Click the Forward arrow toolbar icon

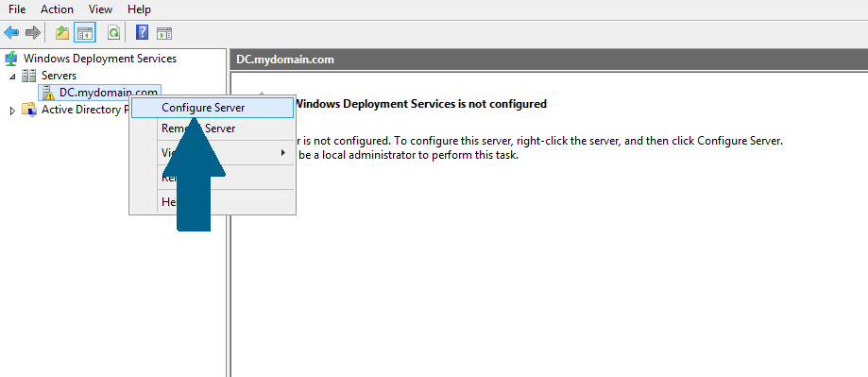point(33,33)
